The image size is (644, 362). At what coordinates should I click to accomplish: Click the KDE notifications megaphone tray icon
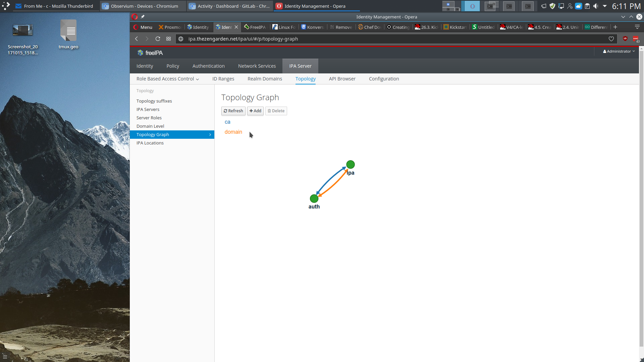coord(544,6)
